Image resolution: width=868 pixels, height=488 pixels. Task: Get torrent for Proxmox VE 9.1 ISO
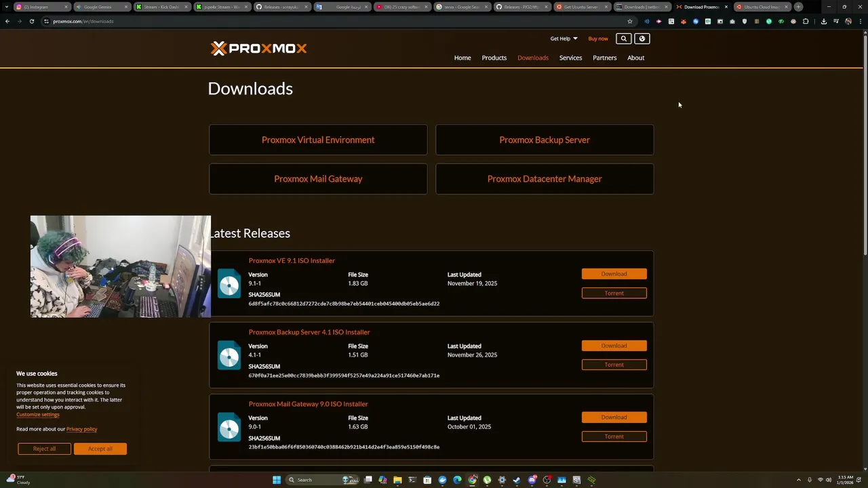614,293
